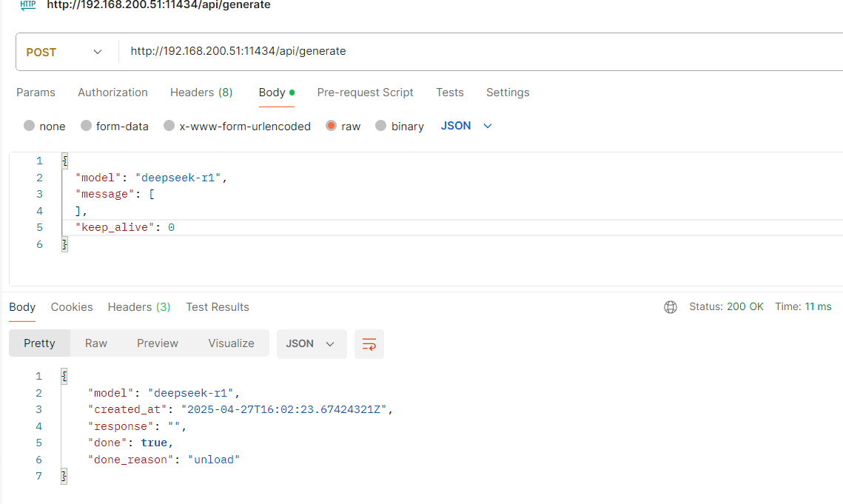Open the request body JSON format dropdown

[466, 126]
